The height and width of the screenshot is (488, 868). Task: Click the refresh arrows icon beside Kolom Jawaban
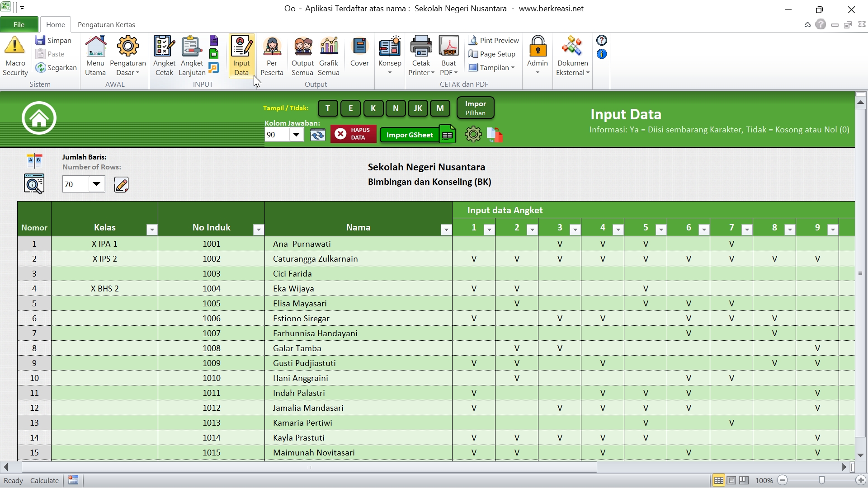point(318,135)
